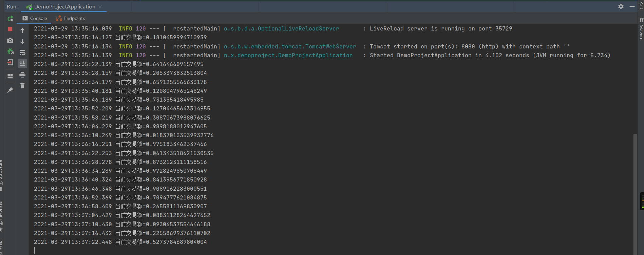
Task: Click the log line timestamped 13:36:52.369
Action: [120, 198]
